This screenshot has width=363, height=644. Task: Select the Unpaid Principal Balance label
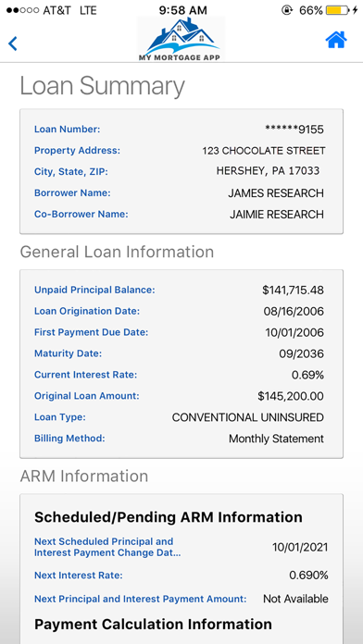94,290
